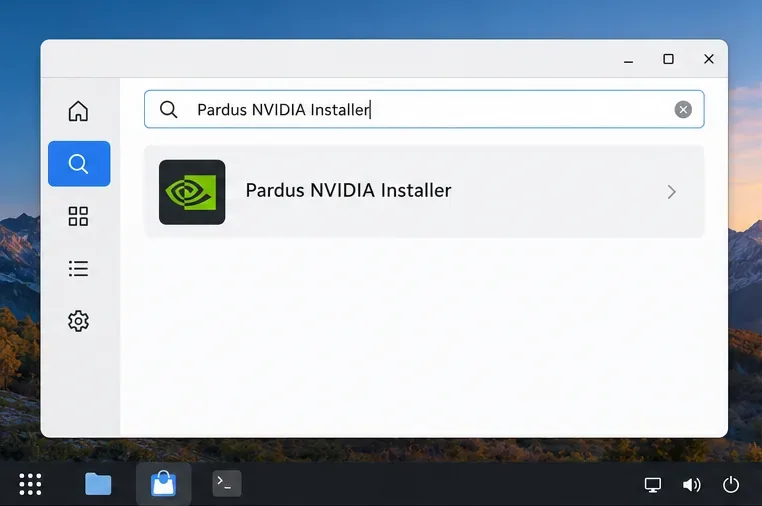Click the NVIDIA logo thumbnail
Image resolution: width=762 pixels, height=506 pixels.
[x=192, y=192]
